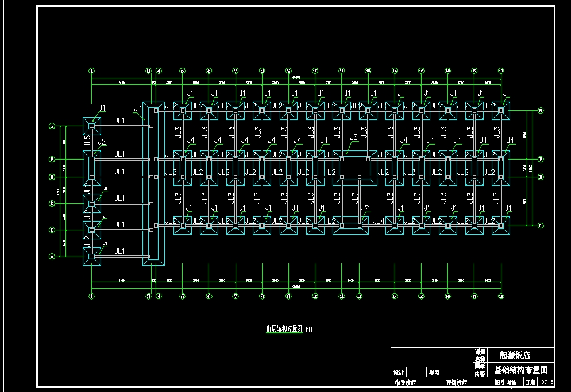The width and height of the screenshot is (571, 392).
Task: Select top axis bubble 1
Action: pos(92,71)
